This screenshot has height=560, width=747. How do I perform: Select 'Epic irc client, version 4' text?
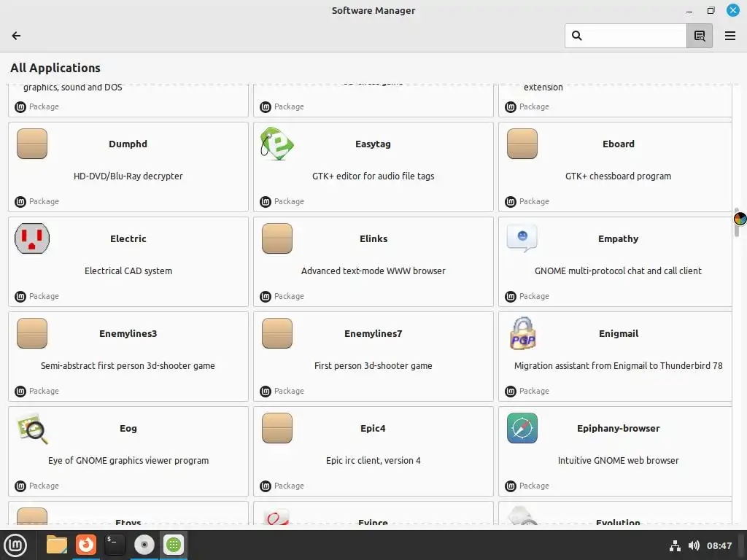(x=373, y=461)
